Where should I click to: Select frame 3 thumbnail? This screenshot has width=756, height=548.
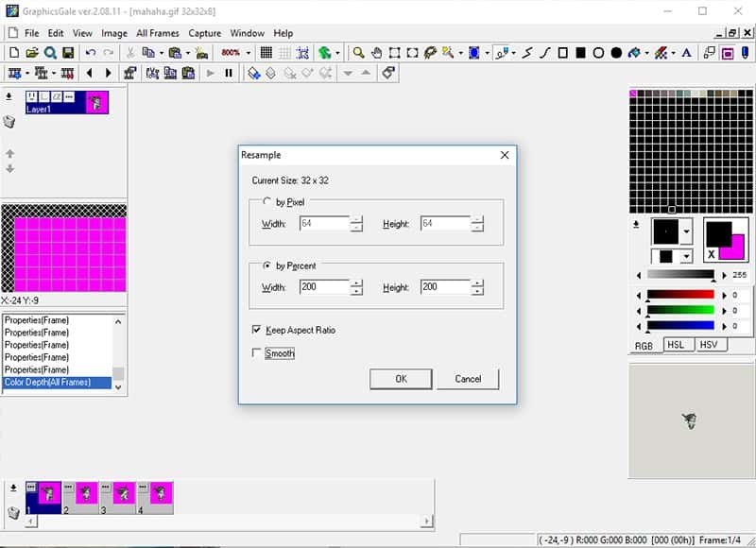117,497
